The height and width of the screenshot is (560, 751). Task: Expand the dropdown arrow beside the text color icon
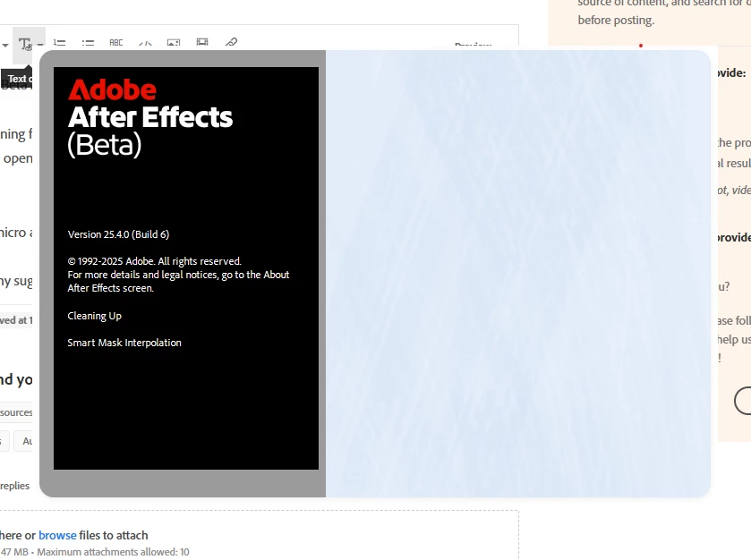click(40, 45)
